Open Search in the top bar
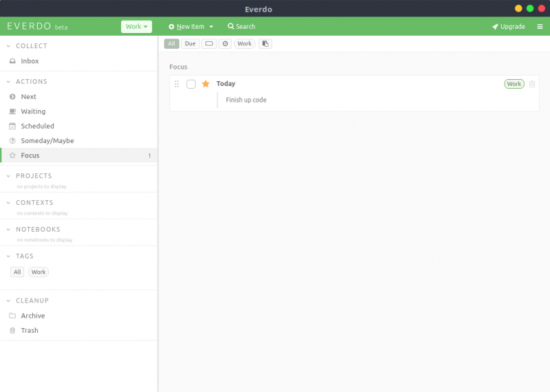This screenshot has width=550, height=392. coord(241,27)
